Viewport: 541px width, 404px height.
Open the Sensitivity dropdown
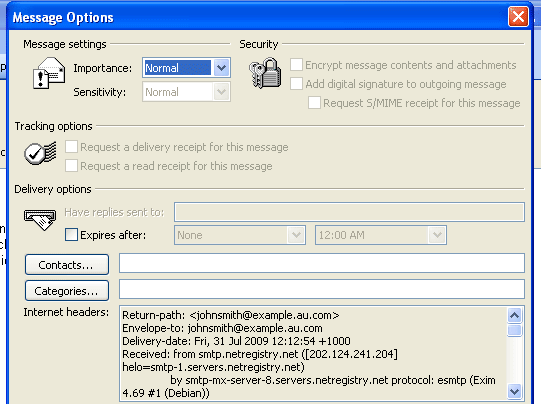[x=222, y=92]
